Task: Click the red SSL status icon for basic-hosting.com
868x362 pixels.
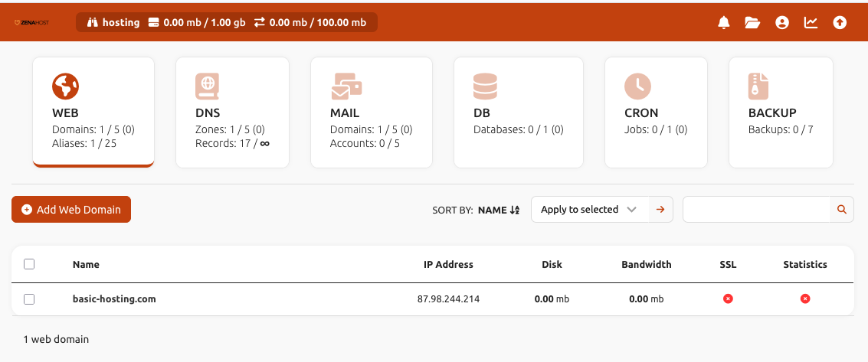Action: click(728, 298)
